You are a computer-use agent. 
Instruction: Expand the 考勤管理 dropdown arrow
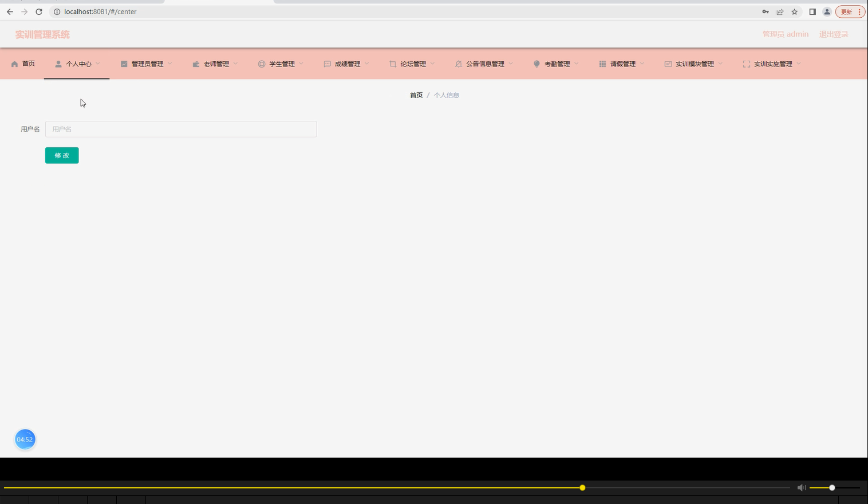click(x=577, y=64)
